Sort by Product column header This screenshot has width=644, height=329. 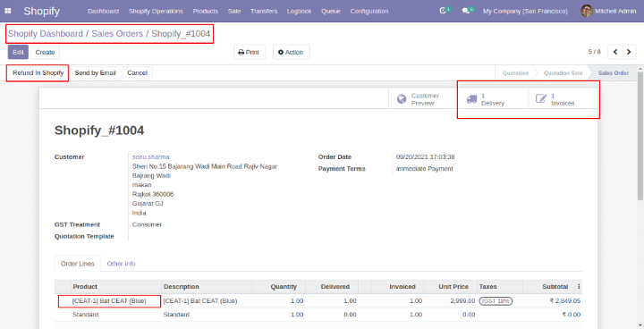[x=85, y=287]
